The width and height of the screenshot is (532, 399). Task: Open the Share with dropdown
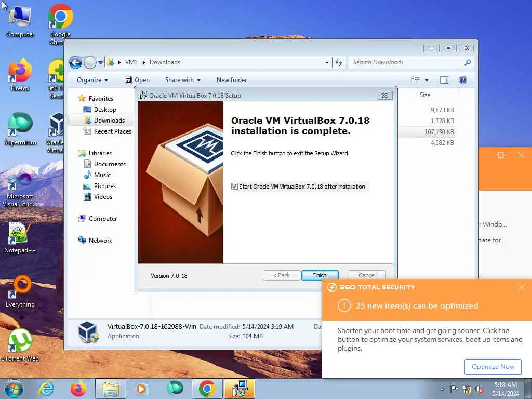click(x=182, y=80)
